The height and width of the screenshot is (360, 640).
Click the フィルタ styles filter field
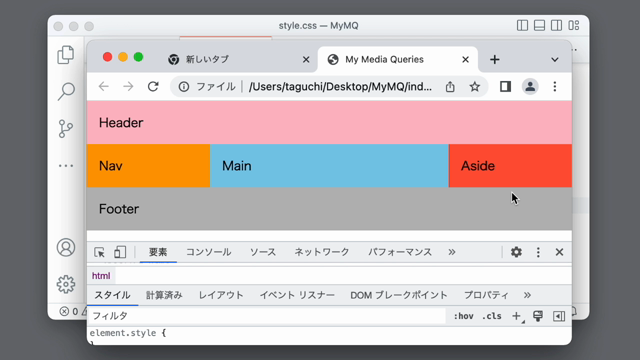[x=267, y=316]
